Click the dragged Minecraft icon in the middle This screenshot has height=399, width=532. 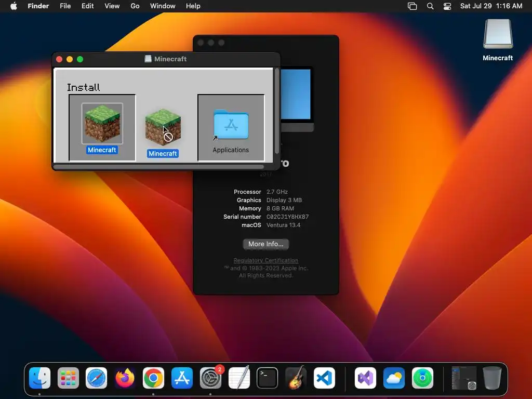(x=163, y=127)
